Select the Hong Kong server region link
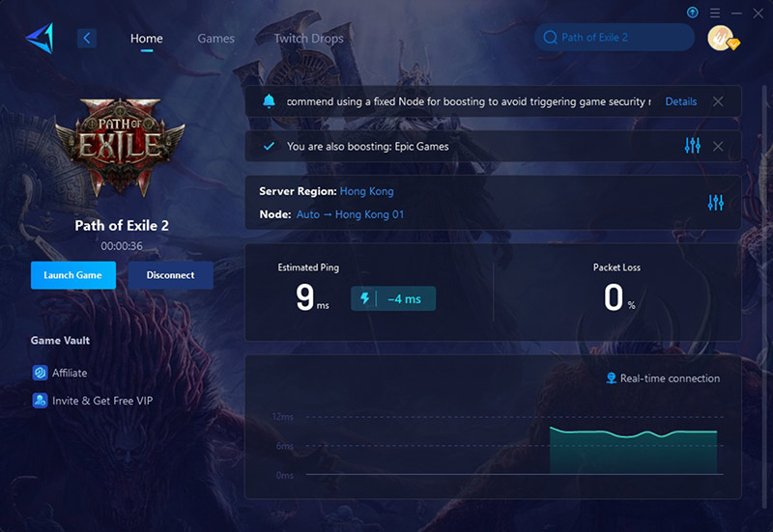 click(367, 191)
